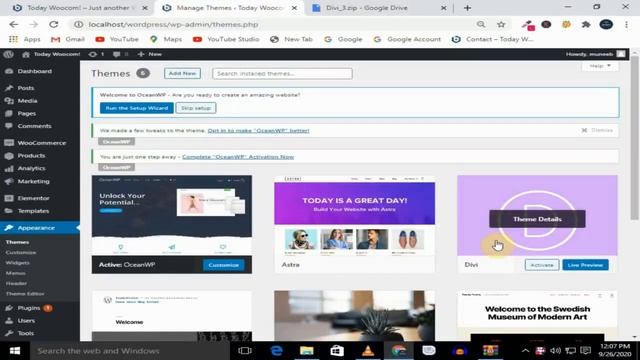Screen dimensions: 640x360
Task: Expand the Help dropdown tab
Action: pyautogui.click(x=600, y=66)
